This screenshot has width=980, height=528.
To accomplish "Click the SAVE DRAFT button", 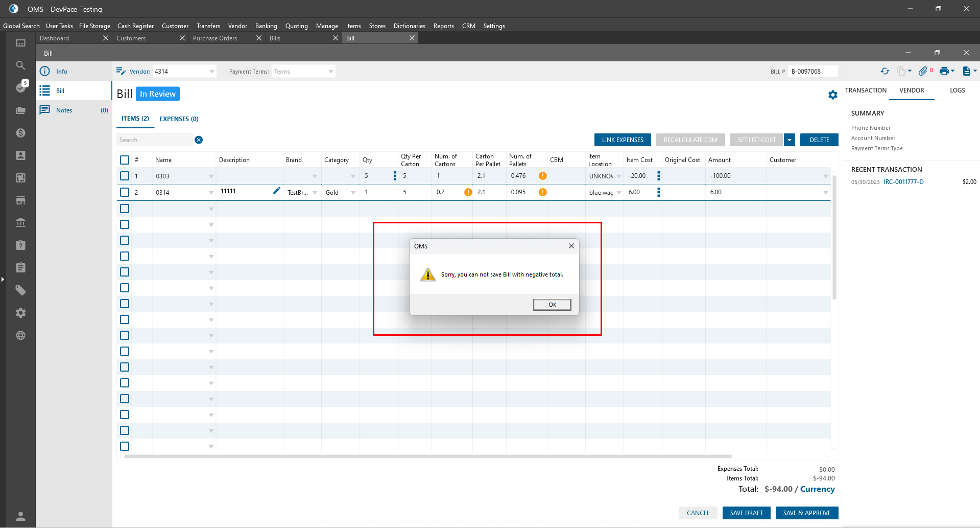I will [x=746, y=513].
